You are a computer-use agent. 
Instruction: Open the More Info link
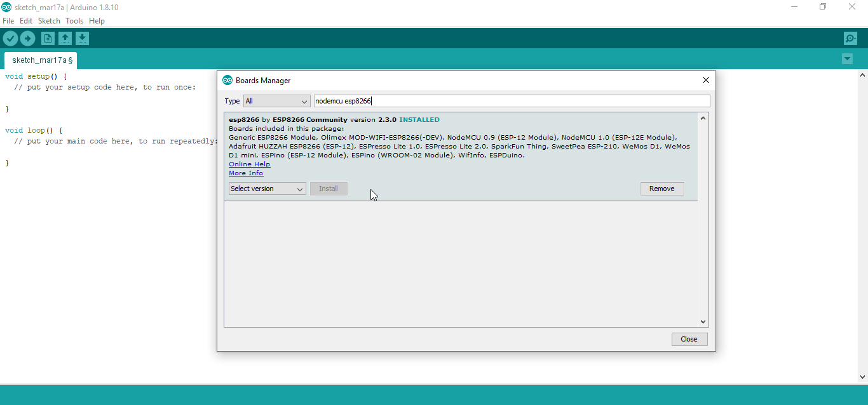[x=246, y=173]
